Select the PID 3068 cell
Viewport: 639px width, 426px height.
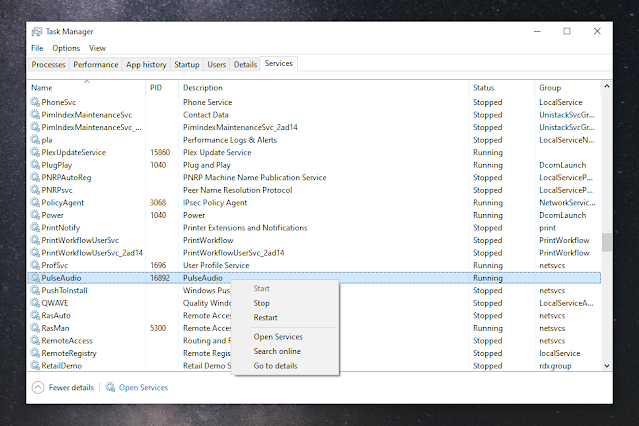pyautogui.click(x=158, y=203)
